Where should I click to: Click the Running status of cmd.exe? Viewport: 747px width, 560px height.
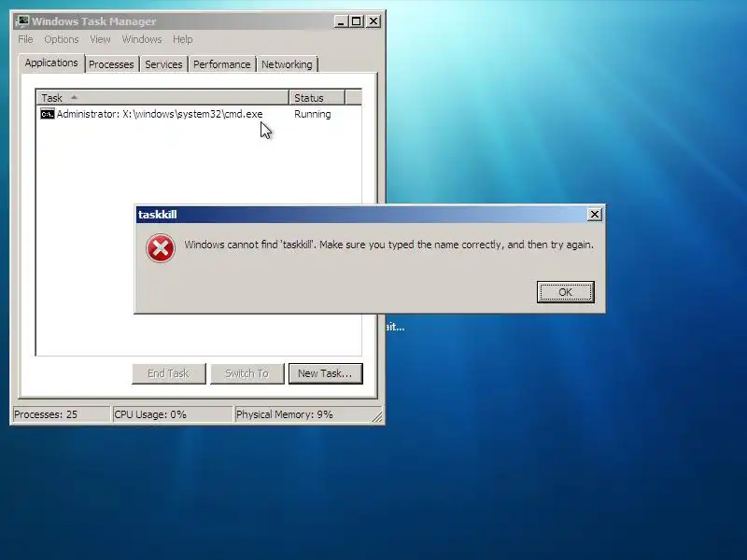(x=312, y=114)
